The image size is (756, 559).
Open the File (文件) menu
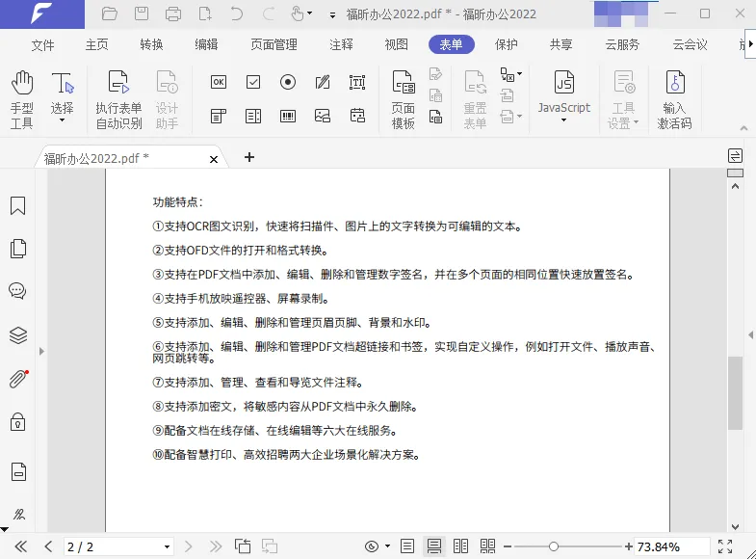[43, 45]
